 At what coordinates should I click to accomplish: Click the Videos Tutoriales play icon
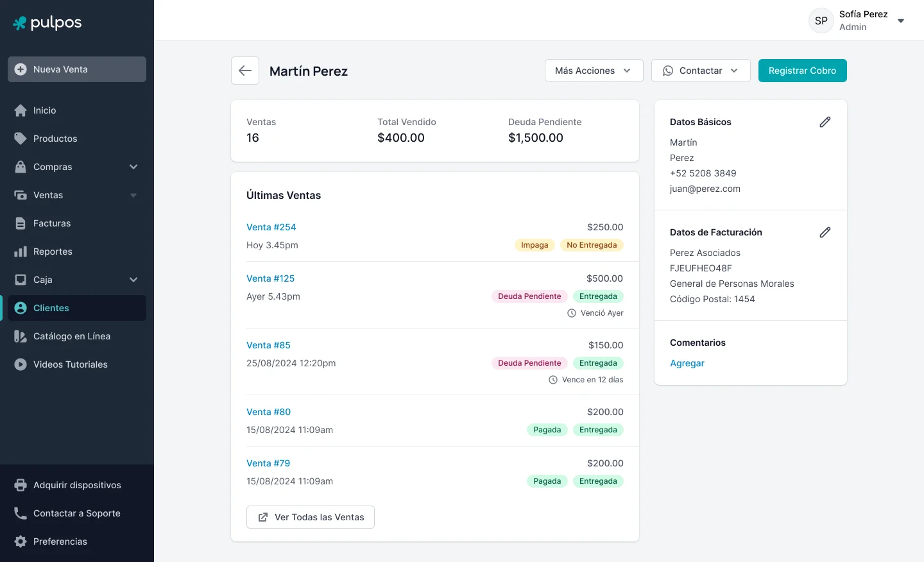coord(21,364)
